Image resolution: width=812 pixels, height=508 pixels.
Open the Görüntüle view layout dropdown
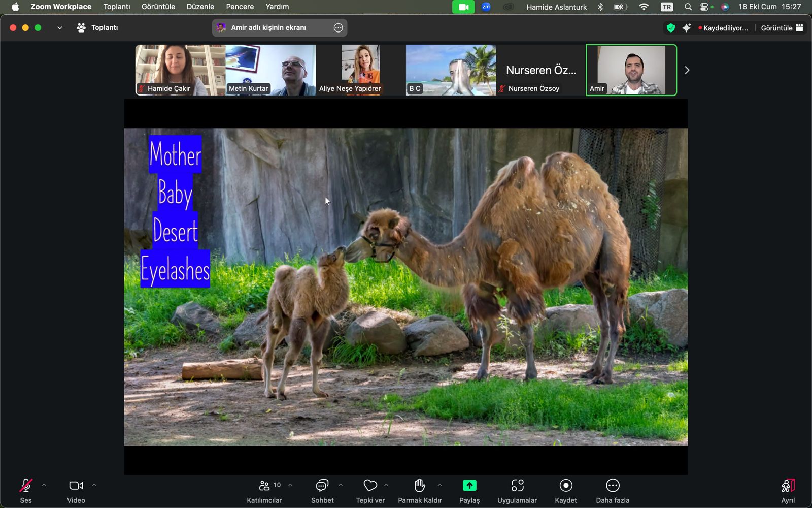782,28
